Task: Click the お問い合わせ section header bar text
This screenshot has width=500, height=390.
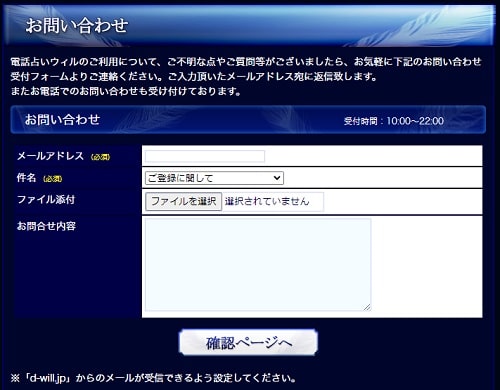Action: pyautogui.click(x=62, y=119)
